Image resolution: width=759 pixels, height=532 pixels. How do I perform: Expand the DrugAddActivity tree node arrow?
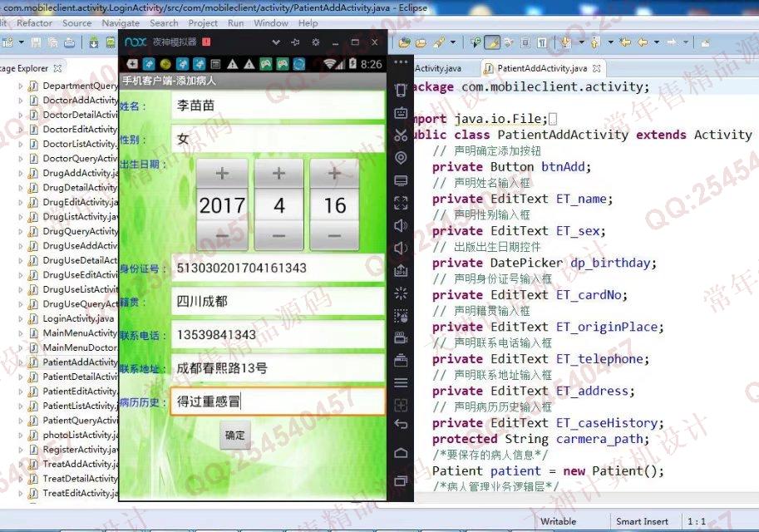click(x=20, y=173)
